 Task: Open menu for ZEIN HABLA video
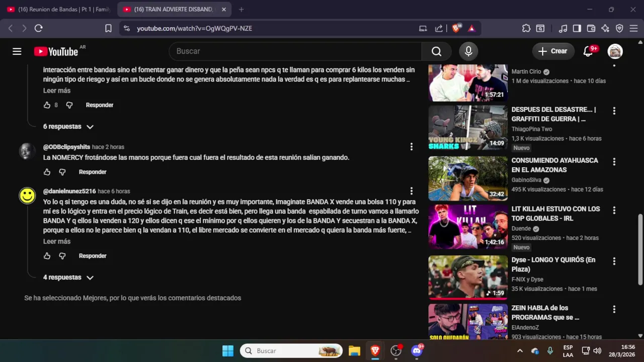[614, 309]
